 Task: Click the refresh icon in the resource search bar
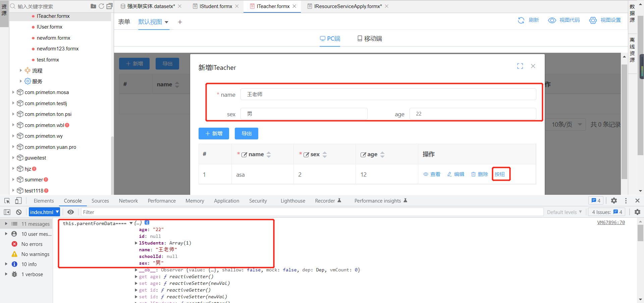point(101,6)
